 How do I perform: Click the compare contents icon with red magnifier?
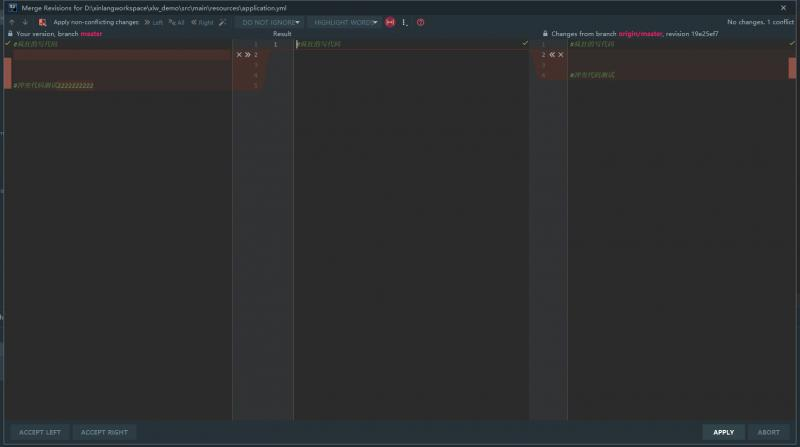[x=42, y=22]
